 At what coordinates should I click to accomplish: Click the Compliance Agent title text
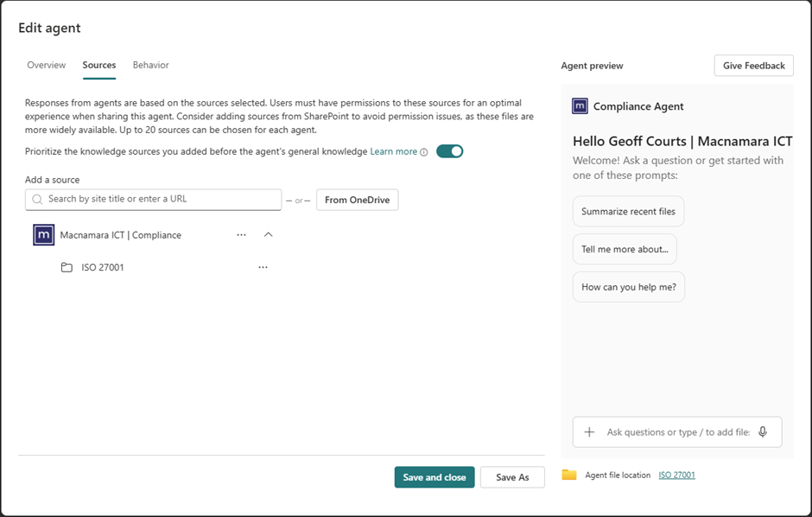(x=638, y=106)
